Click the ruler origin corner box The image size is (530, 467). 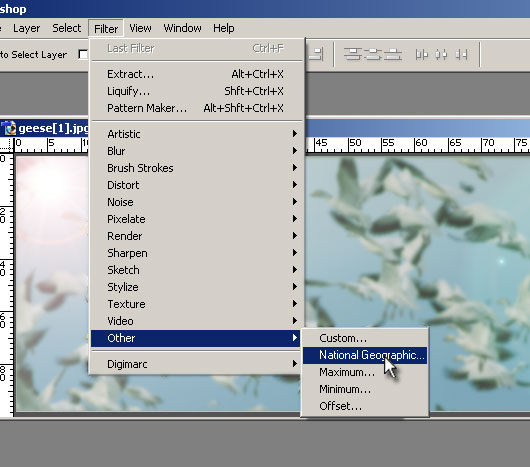pos(7,145)
